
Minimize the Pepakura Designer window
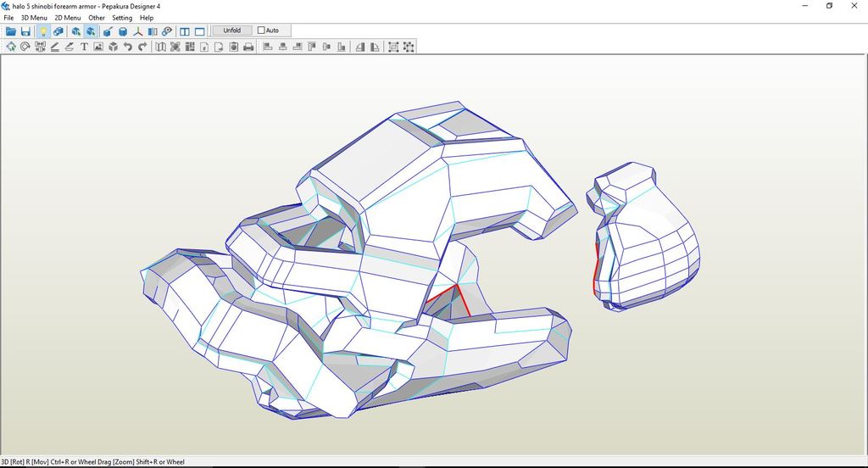pyautogui.click(x=805, y=6)
